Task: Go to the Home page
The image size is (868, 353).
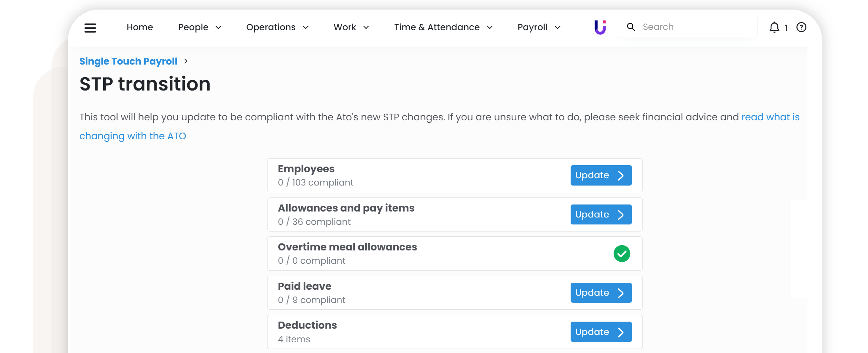Action: coord(139,27)
